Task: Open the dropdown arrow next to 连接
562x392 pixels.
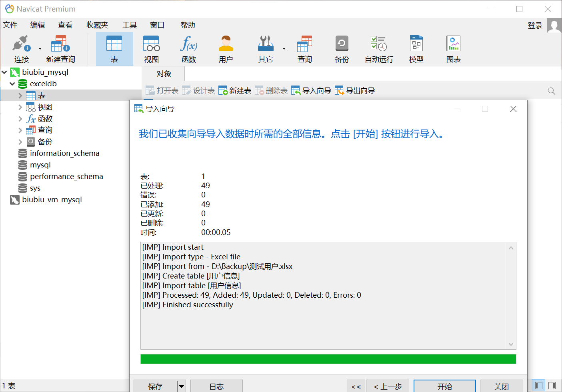Action: [40, 49]
